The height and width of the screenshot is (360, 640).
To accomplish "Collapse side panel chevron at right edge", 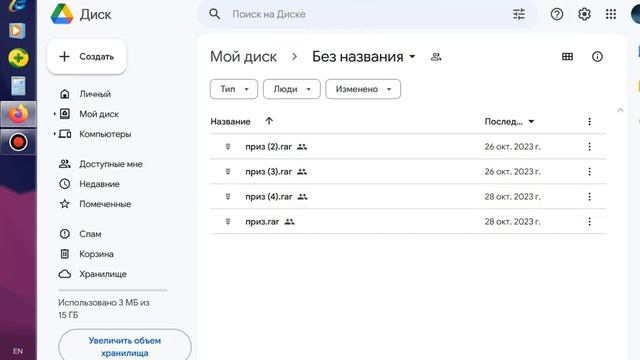I will coord(620,110).
